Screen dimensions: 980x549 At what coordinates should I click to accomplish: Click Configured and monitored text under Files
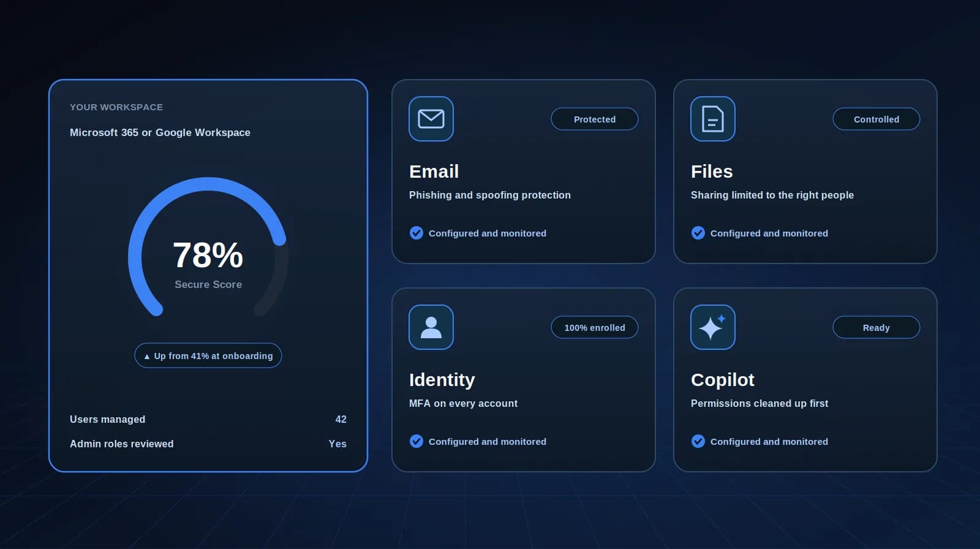tap(769, 233)
